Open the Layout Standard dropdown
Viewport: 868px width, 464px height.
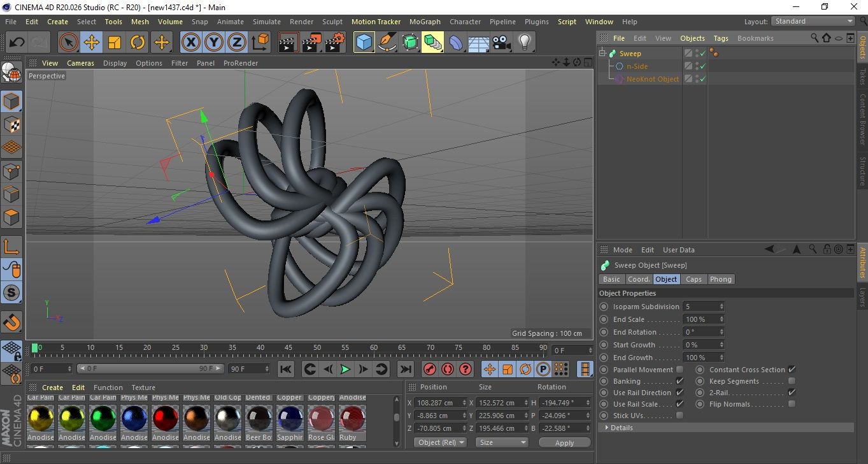[813, 21]
